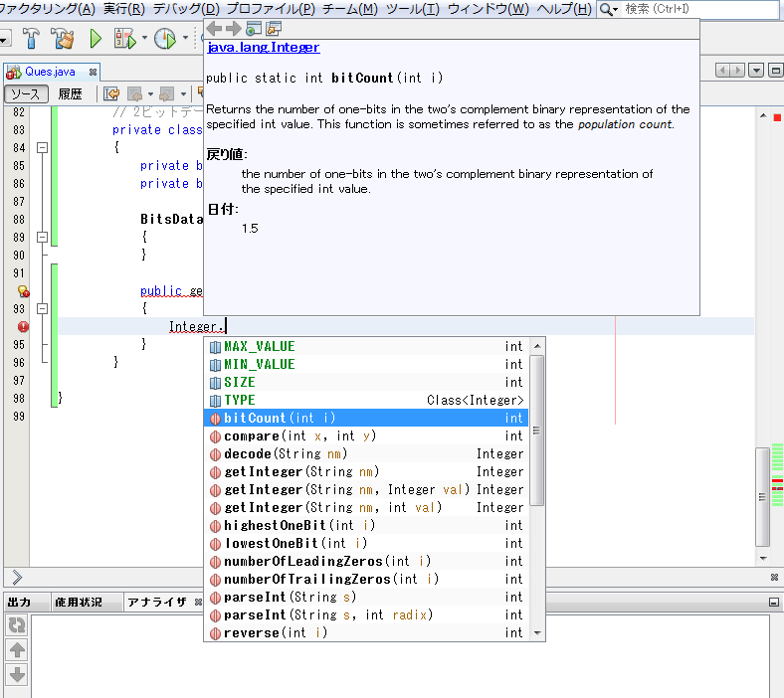
Task: Go forward in Javadoc popup
Action: click(233, 29)
